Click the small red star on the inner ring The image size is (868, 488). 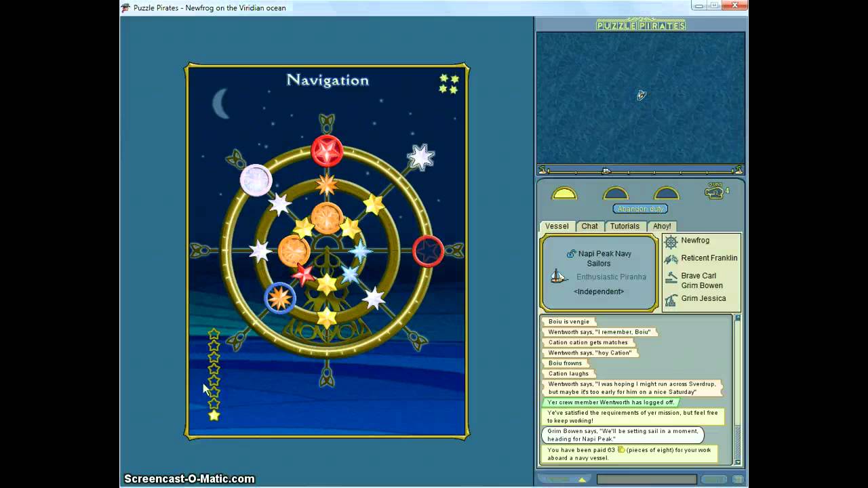pos(303,274)
